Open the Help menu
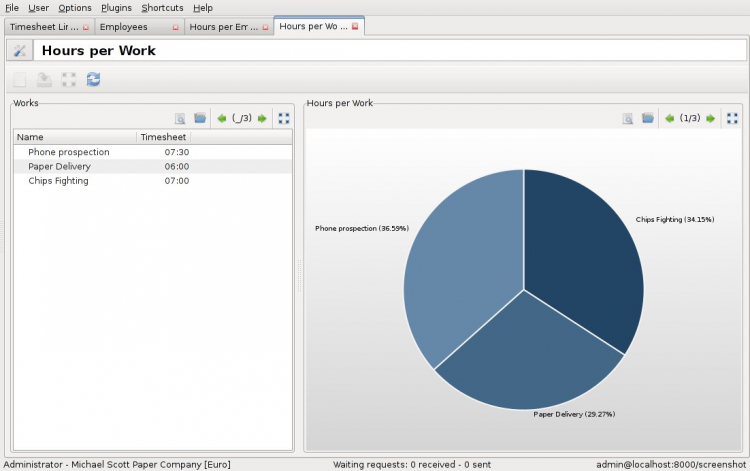The height and width of the screenshot is (471, 750). click(x=203, y=8)
